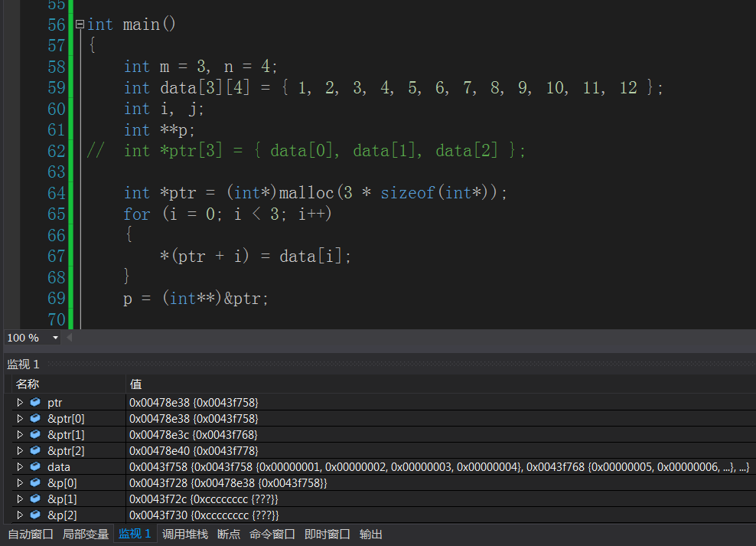Click the variable icon beside &ptr[1]

[35, 434]
